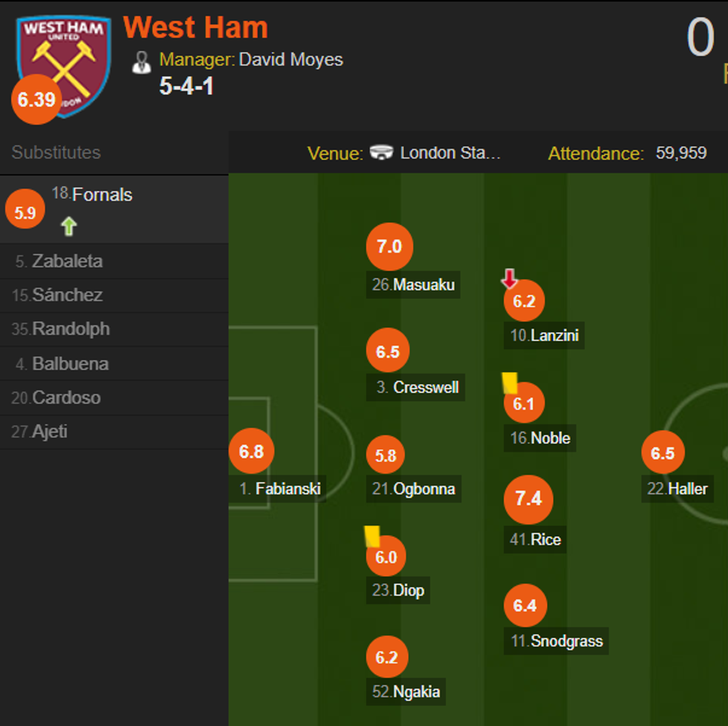The width and height of the screenshot is (728, 726).
Task: Choose substitute Ajeti in the bench list
Action: (49, 432)
